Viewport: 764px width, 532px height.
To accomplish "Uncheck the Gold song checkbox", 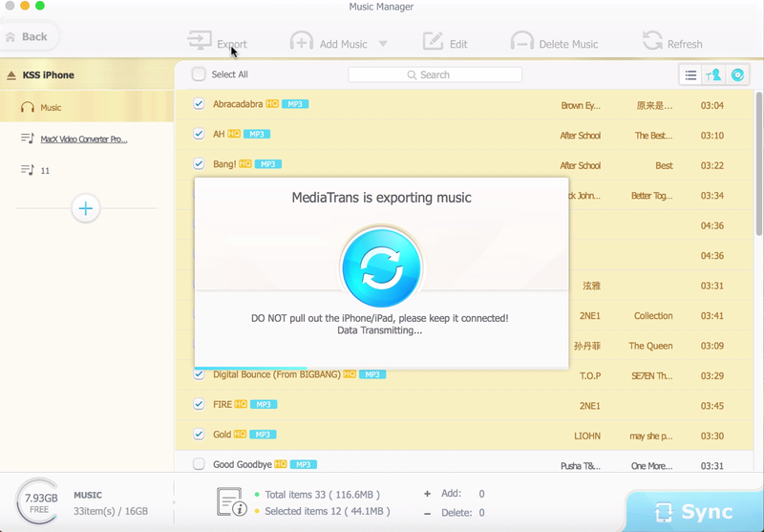I will pyautogui.click(x=199, y=435).
